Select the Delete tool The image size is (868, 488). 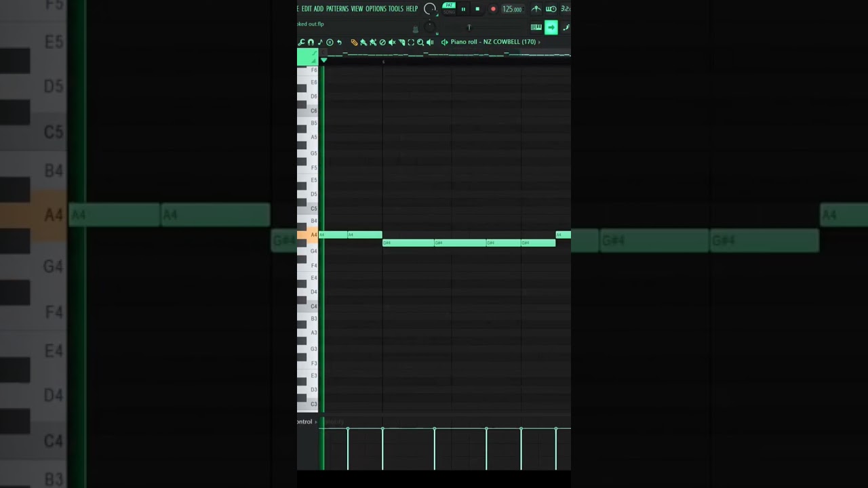[382, 41]
